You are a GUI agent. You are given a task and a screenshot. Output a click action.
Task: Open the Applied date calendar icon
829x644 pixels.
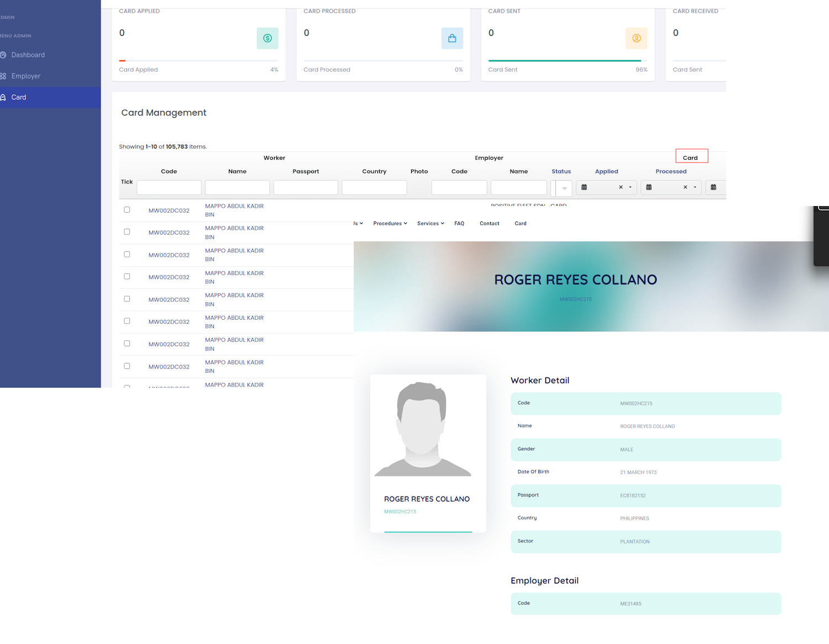pos(584,187)
